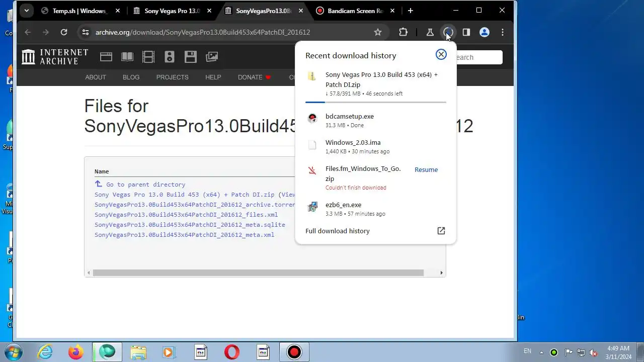Toggle the browser side panel
Viewport: 644px width, 362px height.
[466, 32]
